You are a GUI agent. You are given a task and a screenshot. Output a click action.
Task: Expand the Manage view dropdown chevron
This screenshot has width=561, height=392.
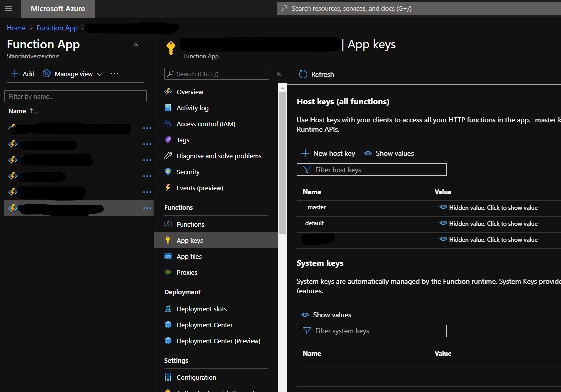(x=100, y=74)
